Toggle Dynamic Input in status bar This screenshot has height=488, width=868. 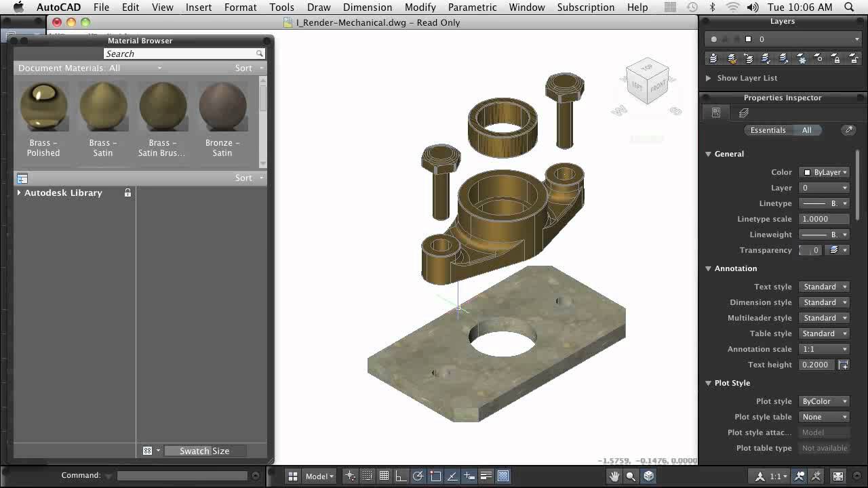[x=469, y=476]
